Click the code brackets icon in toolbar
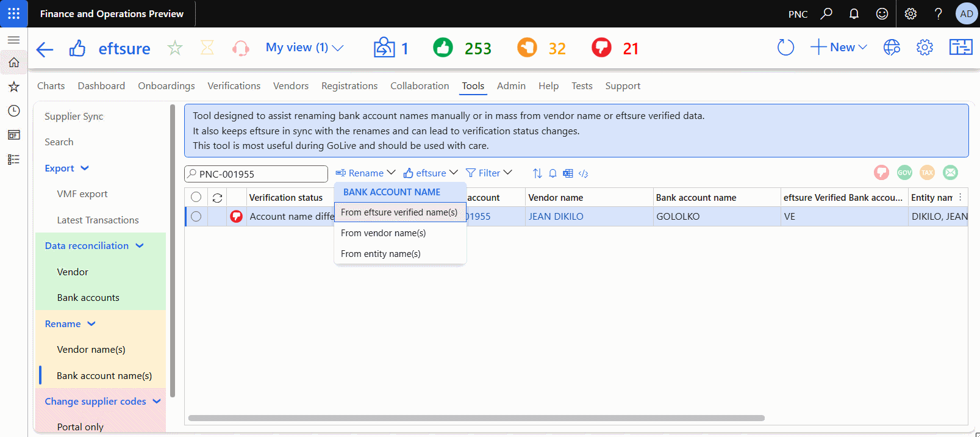Screen dimensions: 980x437 pyautogui.click(x=584, y=173)
